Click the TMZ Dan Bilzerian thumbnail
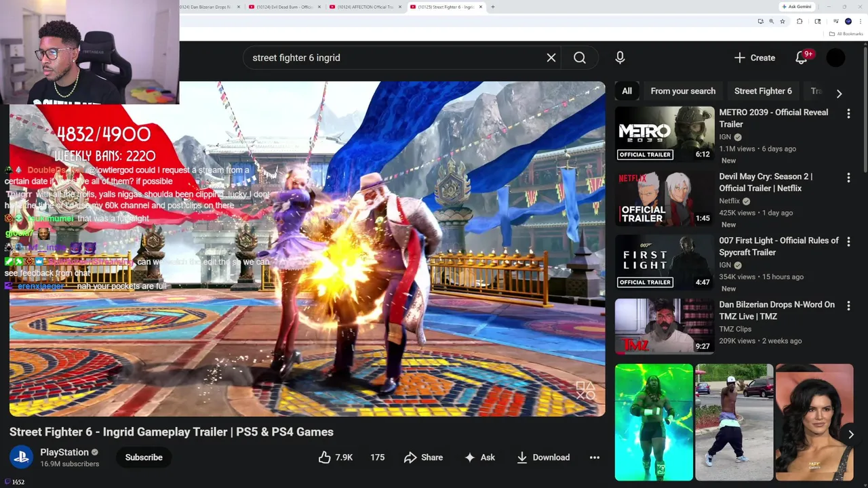868x488 pixels. (x=665, y=326)
